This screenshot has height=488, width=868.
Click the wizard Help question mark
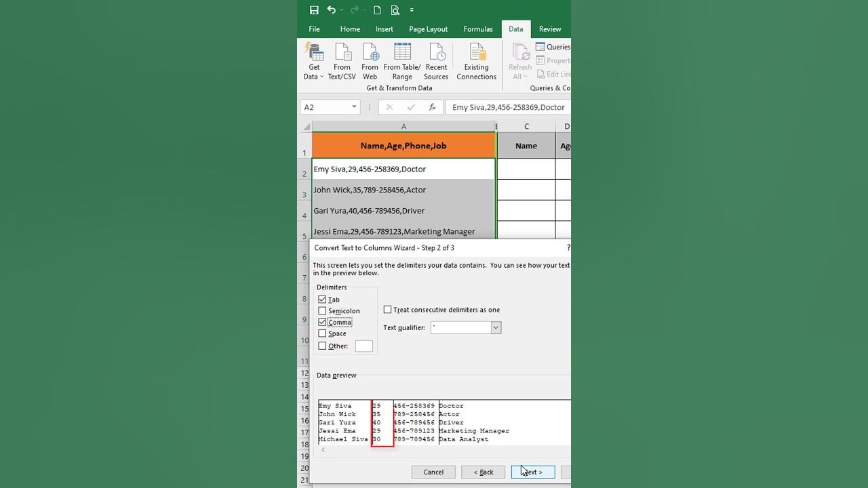coord(568,248)
